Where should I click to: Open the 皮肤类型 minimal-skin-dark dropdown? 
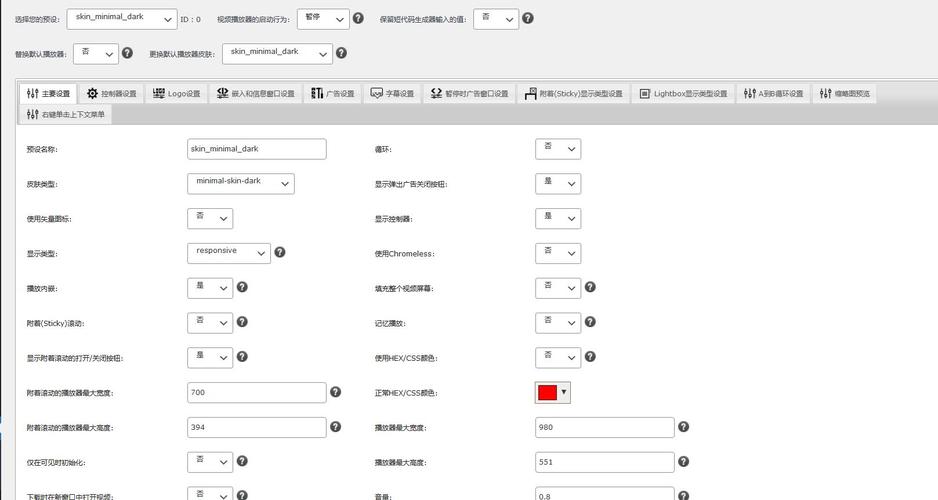click(x=240, y=183)
